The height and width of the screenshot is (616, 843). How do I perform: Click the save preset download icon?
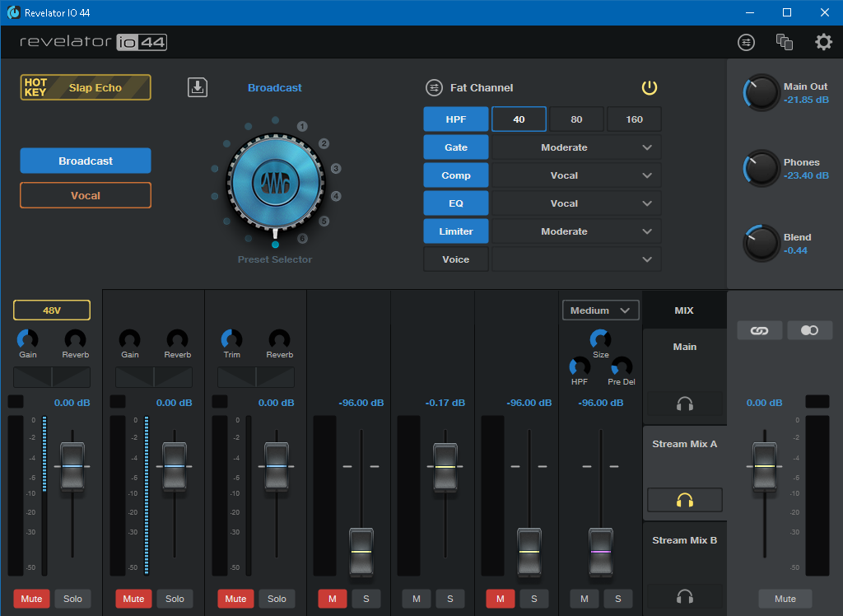point(198,87)
